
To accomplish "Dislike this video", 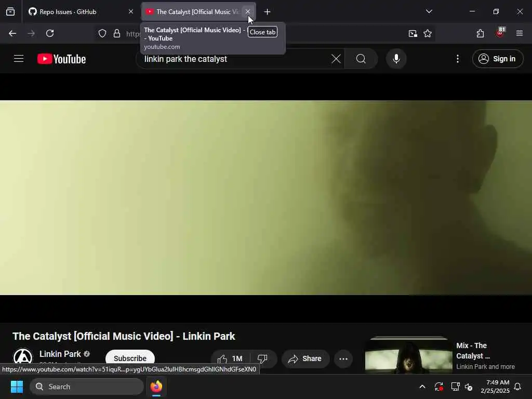I will click(x=262, y=358).
